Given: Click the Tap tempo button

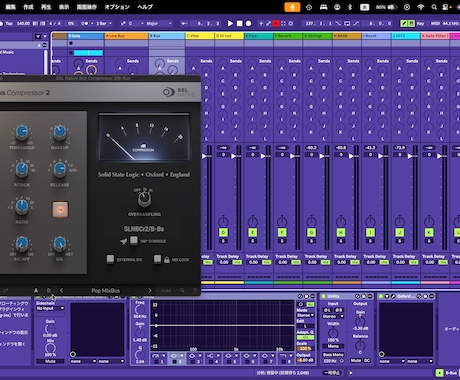Looking at the screenshot, I should 9,23.
